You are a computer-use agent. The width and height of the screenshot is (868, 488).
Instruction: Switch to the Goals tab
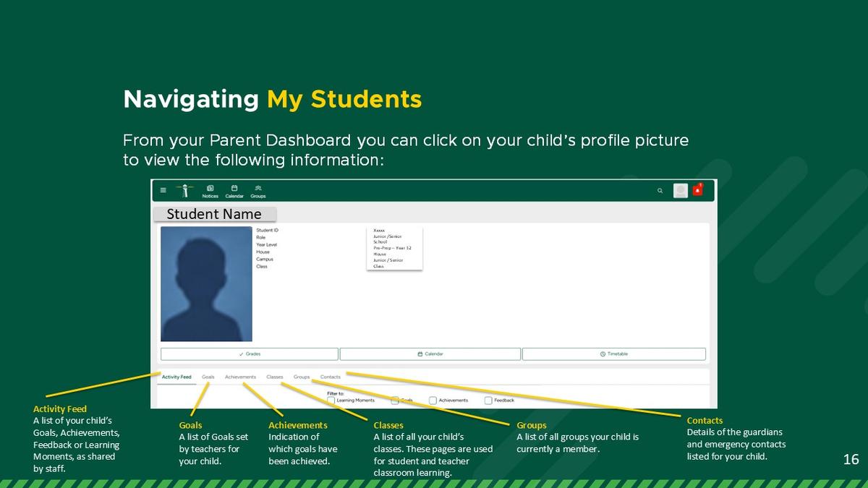208,377
